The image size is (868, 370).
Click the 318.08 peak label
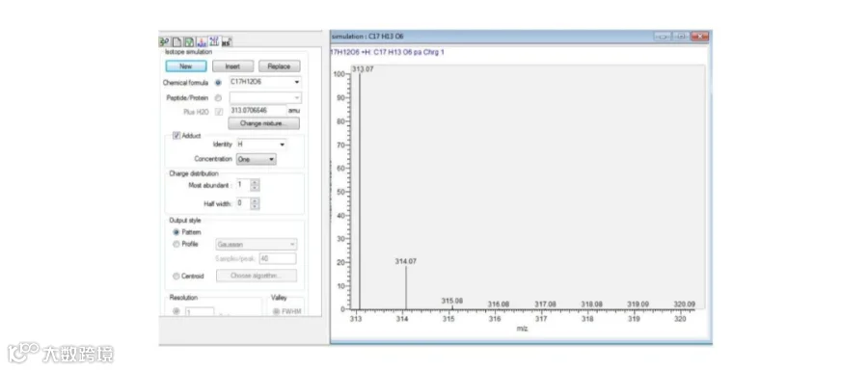click(592, 304)
